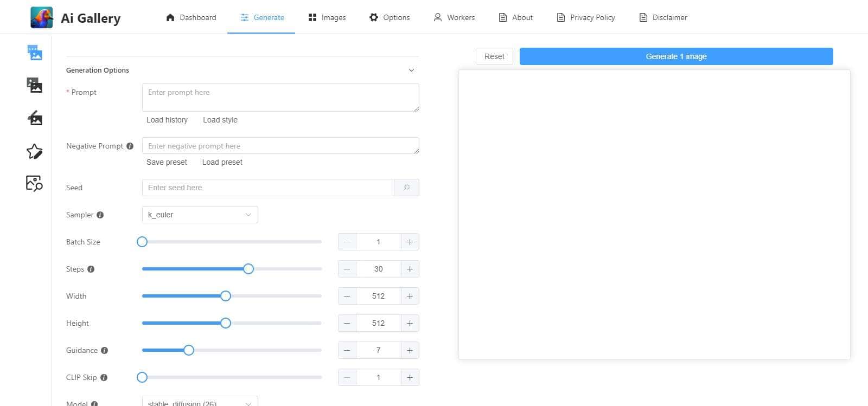The width and height of the screenshot is (868, 406).
Task: Click Load history under the prompt
Action: coord(167,120)
